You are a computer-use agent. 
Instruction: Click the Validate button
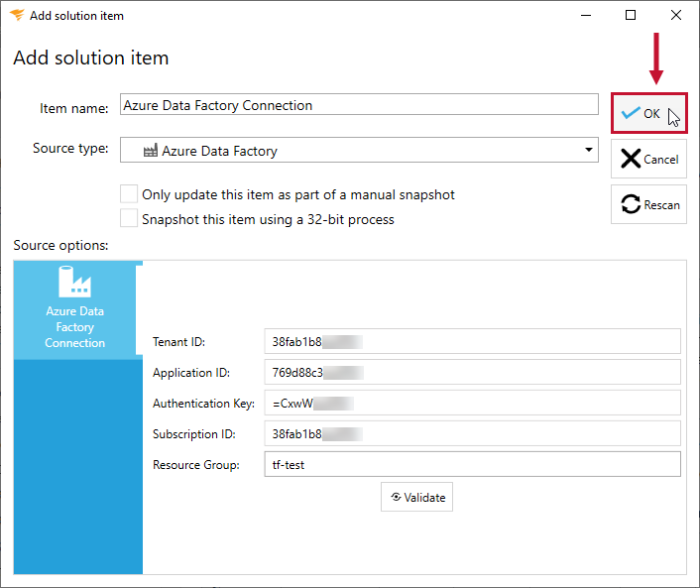[416, 497]
